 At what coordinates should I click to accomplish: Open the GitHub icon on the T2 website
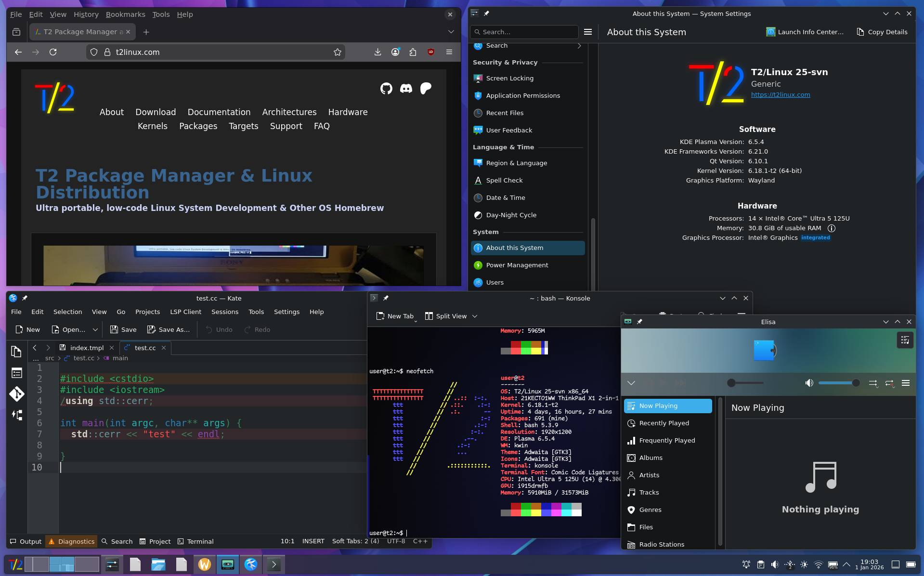coord(386,89)
